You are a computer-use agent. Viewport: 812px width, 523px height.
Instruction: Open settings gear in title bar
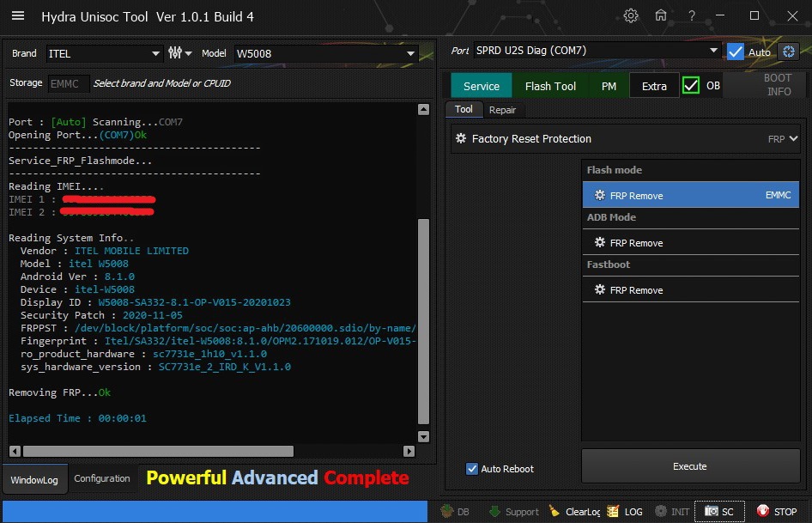[x=630, y=15]
